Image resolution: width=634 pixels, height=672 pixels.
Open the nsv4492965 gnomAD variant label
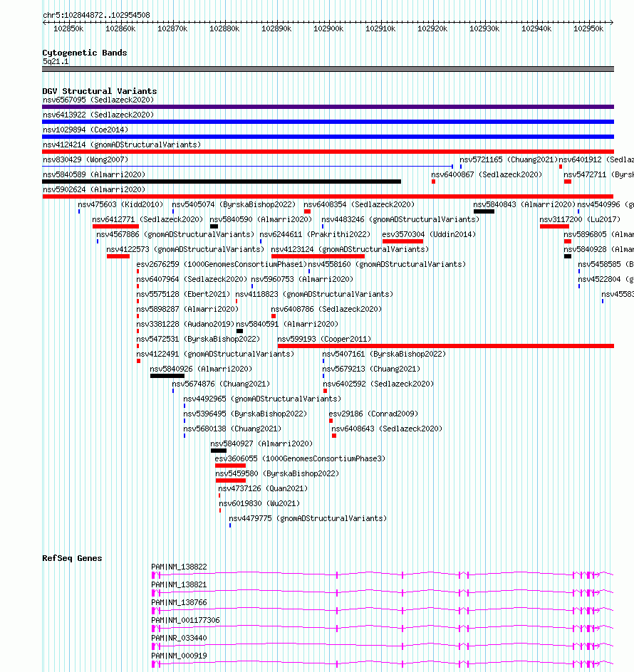[262, 399]
